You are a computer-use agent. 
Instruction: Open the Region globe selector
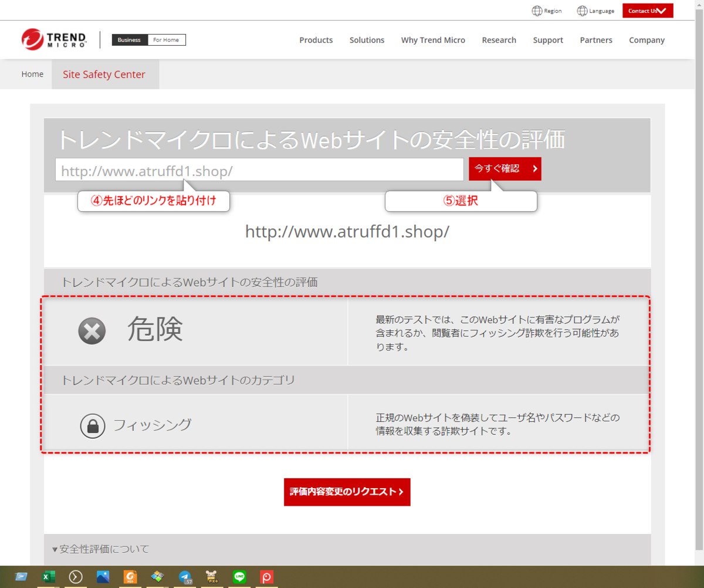(546, 11)
